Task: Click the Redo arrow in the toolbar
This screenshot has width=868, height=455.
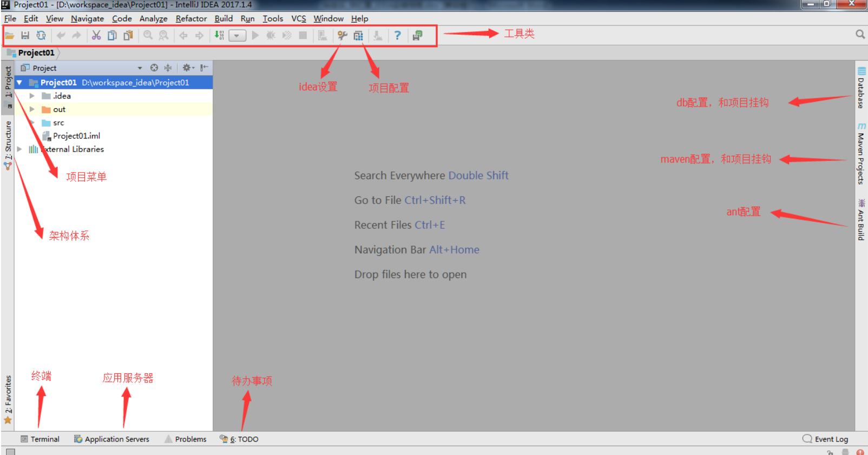Action: click(76, 36)
